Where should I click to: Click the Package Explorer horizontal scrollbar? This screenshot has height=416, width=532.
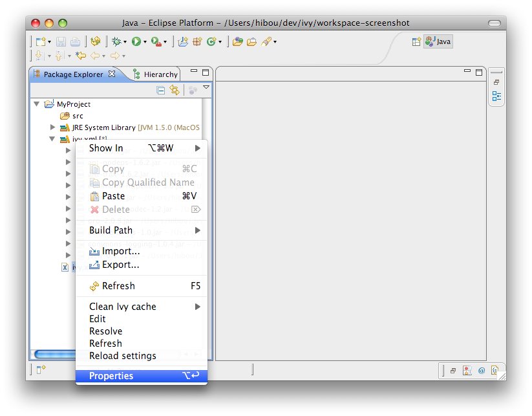[52, 354]
